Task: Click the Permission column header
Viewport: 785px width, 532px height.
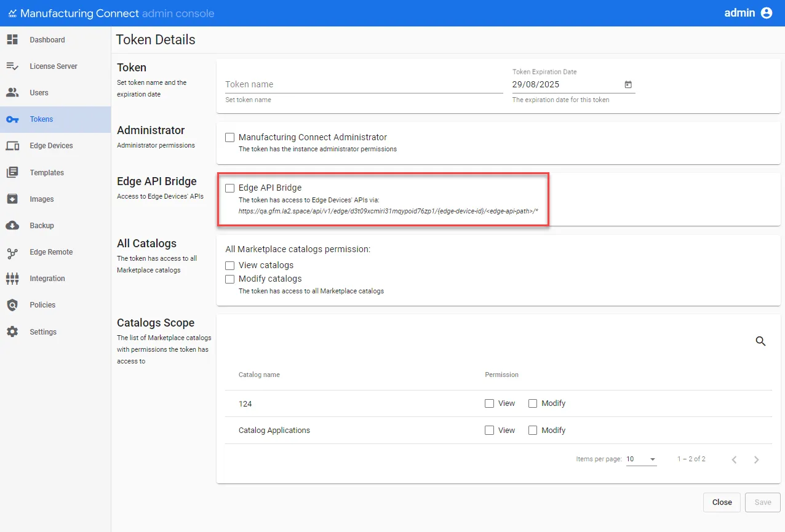Action: point(501,375)
